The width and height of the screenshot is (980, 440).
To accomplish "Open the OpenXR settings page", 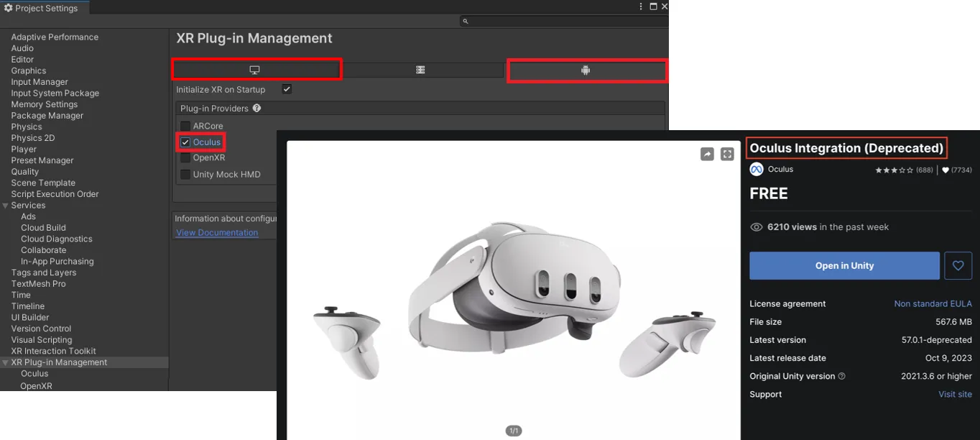I will (x=34, y=385).
